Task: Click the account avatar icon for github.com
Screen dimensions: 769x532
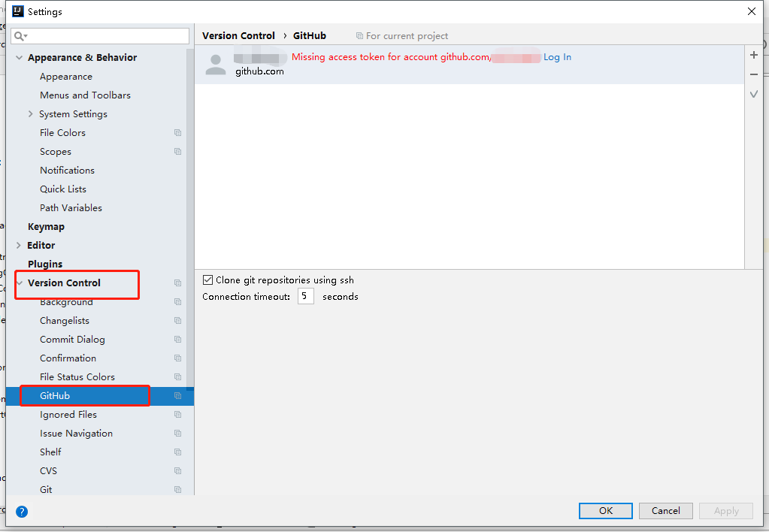Action: click(215, 65)
